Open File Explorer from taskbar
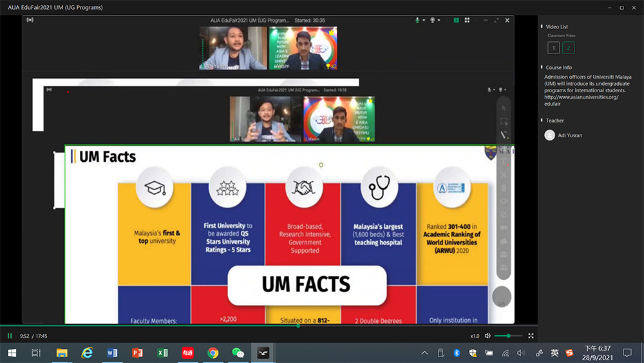Viewport: 644px width, 363px height. pos(62,353)
